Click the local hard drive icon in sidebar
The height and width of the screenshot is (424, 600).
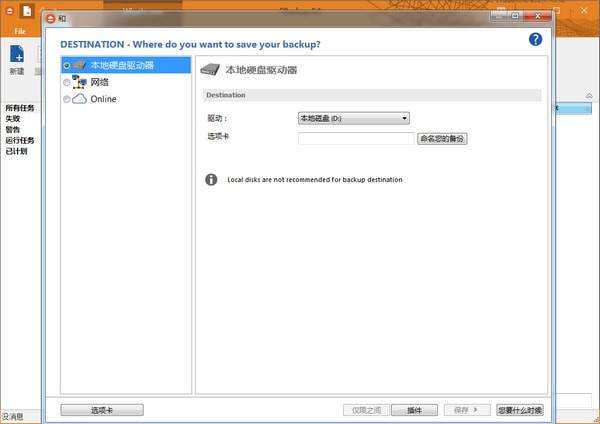point(80,65)
